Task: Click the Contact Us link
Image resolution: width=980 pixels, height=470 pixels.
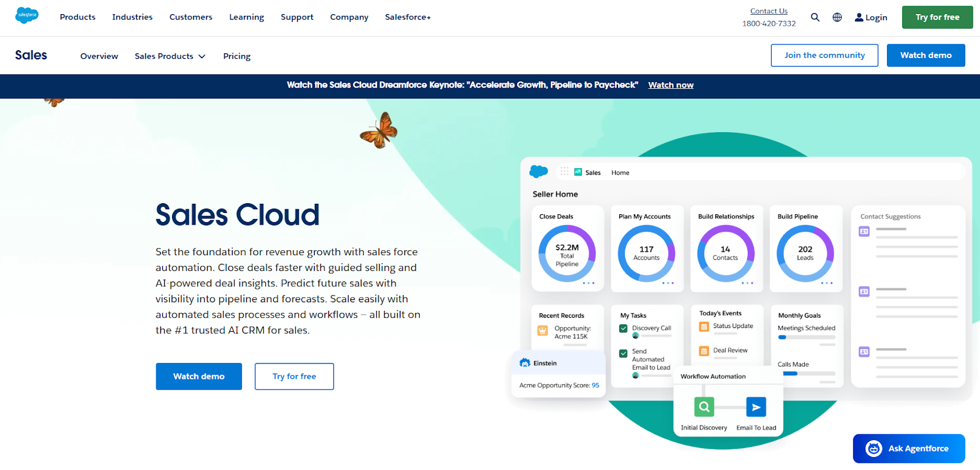Action: pyautogui.click(x=769, y=11)
